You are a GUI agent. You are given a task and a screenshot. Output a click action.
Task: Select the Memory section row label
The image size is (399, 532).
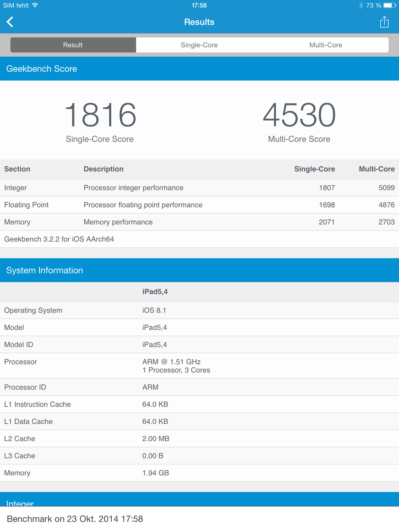coord(17,222)
